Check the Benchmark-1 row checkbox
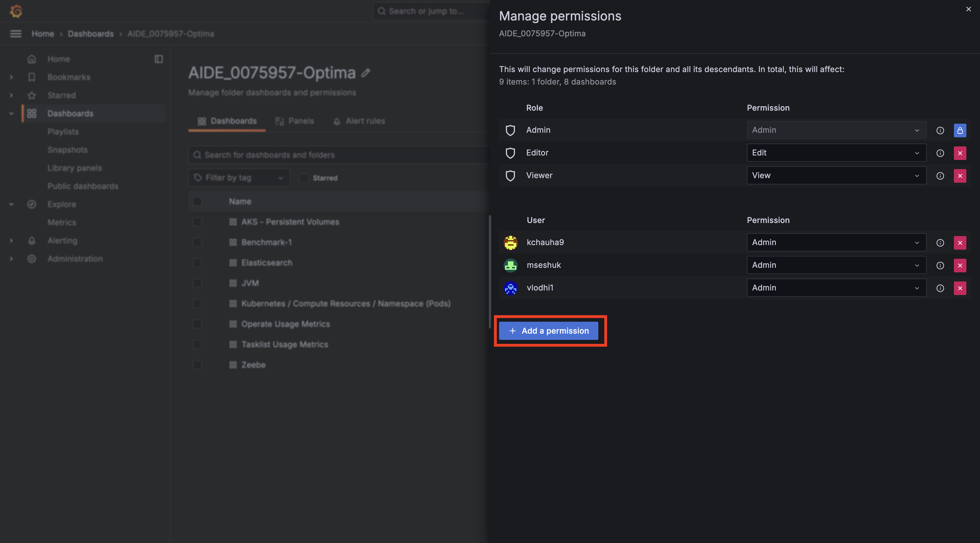Screen dimensions: 980x543 point(197,242)
